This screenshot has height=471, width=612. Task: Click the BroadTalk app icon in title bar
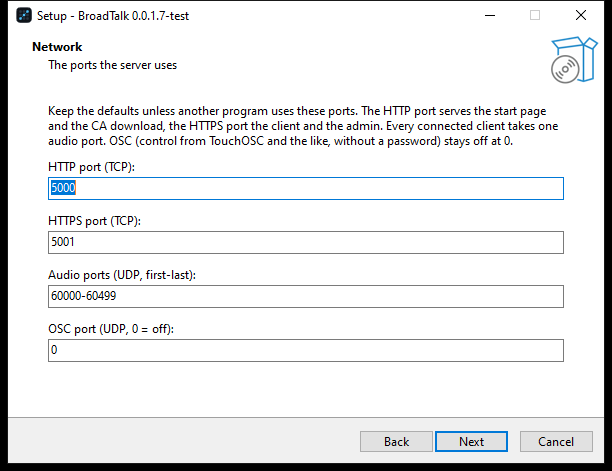coord(24,16)
